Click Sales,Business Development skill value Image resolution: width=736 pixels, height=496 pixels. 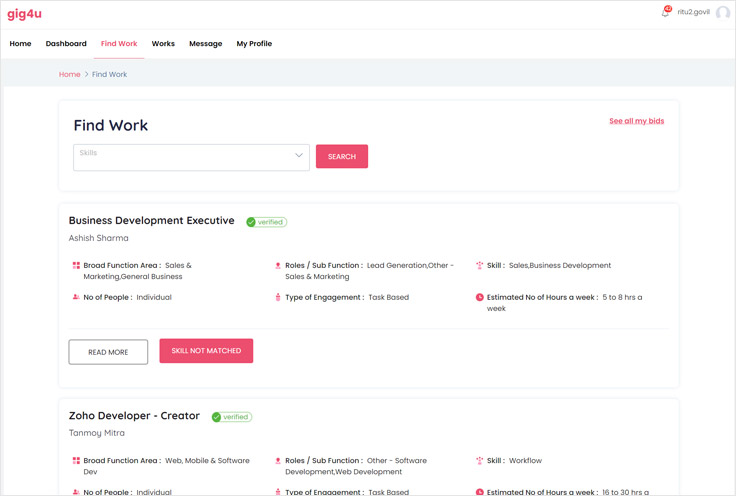560,265
